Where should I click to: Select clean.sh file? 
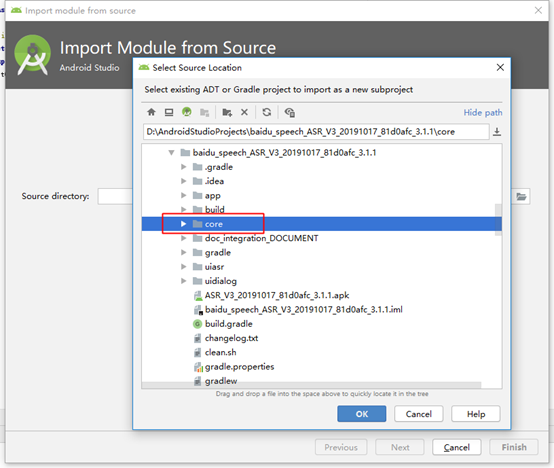click(x=322, y=353)
